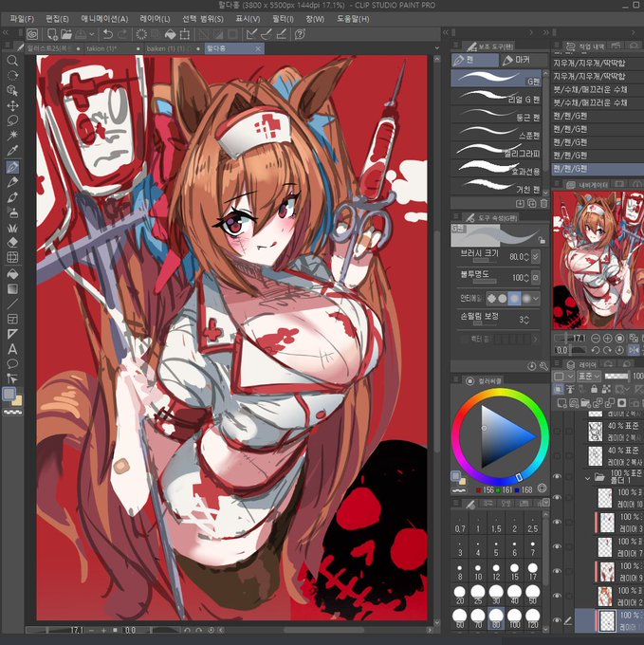Select the Move layer tool with four arrows
The image size is (644, 645).
[x=12, y=105]
